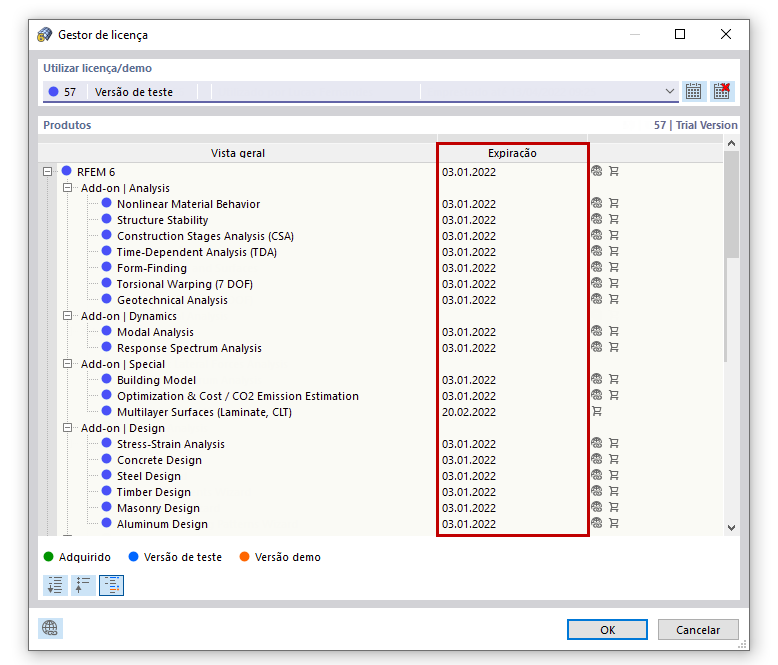Click the orange Versão demo legend dot
Image resolution: width=778 pixels, height=665 pixels.
click(244, 557)
